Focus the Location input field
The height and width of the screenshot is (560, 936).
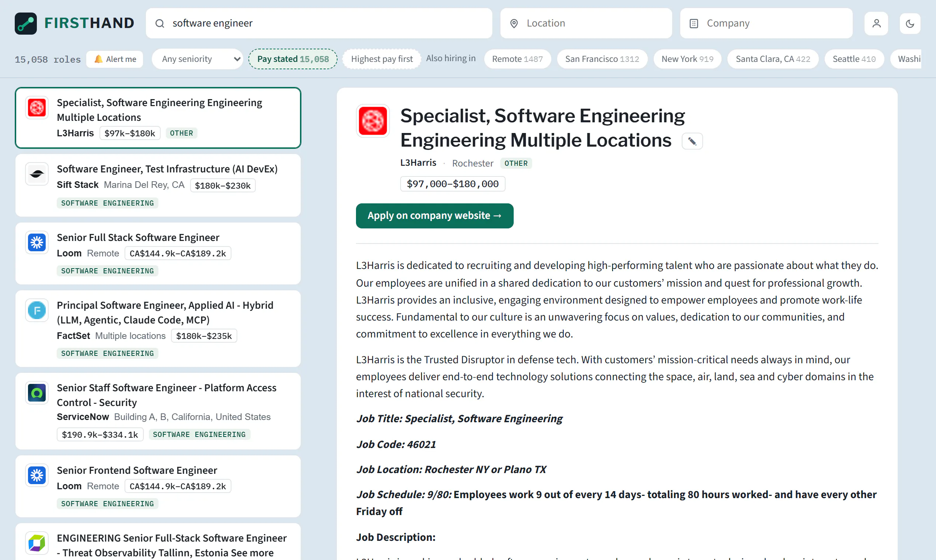586,24
